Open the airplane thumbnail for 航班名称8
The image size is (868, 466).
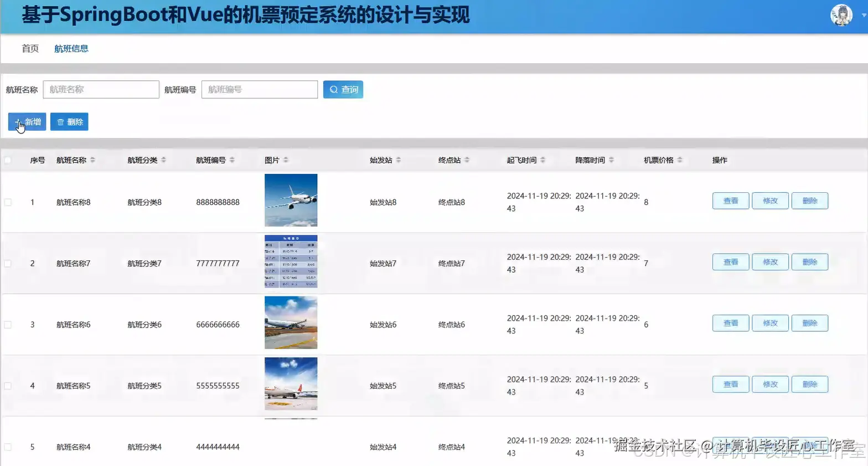pos(291,200)
